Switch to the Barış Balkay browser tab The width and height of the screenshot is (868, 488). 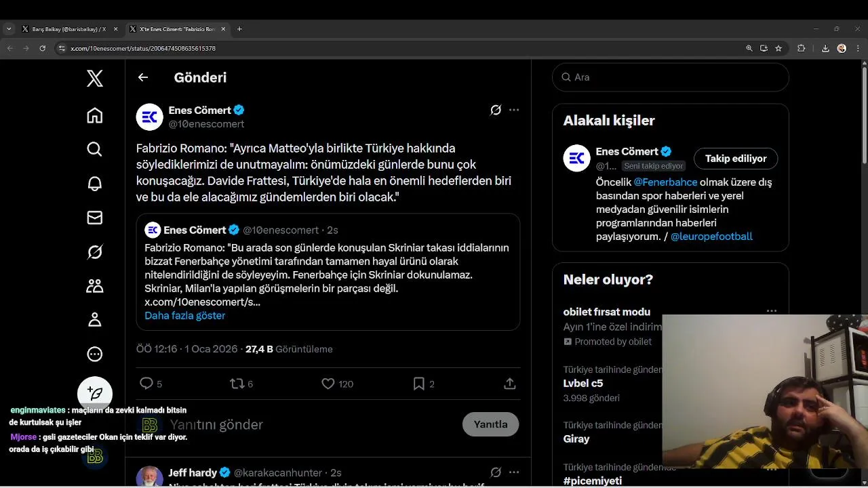point(69,29)
